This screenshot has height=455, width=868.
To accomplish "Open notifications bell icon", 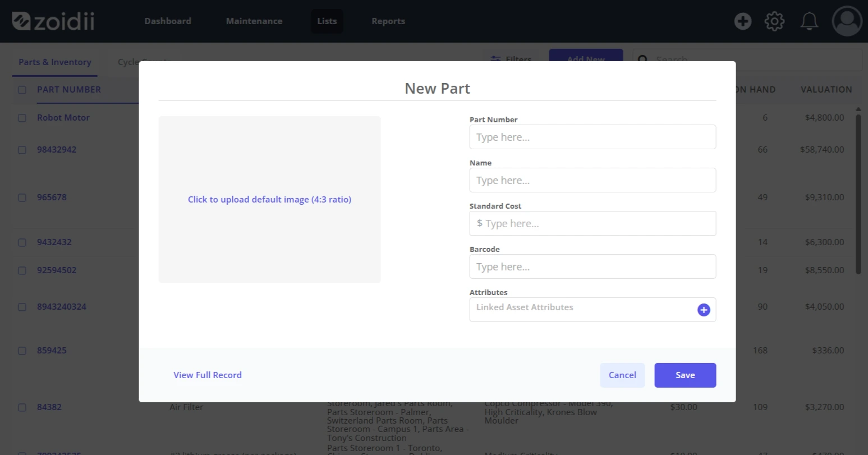I will click(809, 21).
